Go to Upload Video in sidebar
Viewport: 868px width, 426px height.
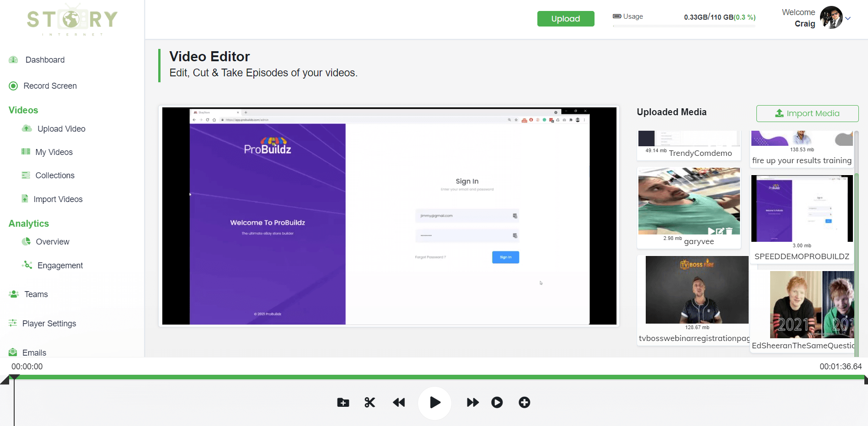[61, 129]
